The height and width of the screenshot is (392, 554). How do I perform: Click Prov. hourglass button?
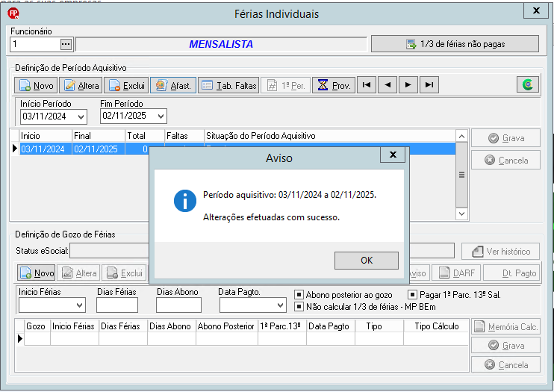tap(334, 85)
